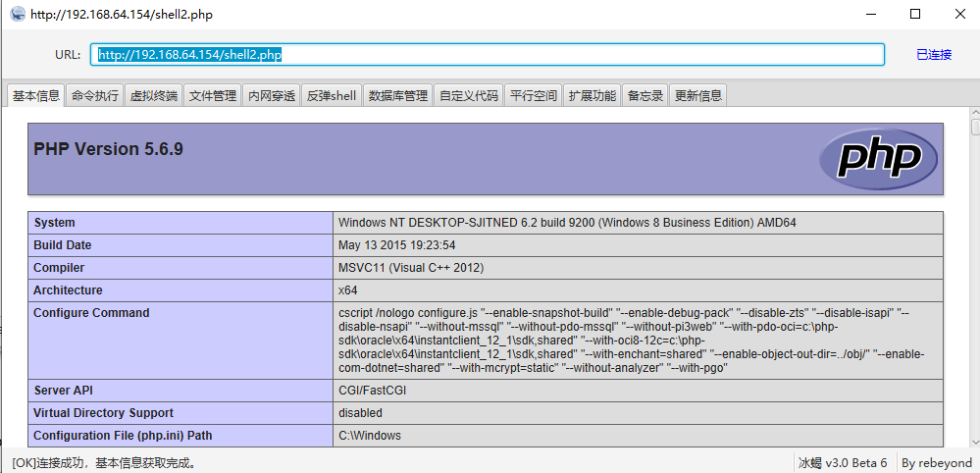
Task: Switch to the 备忘录 tab
Action: click(x=645, y=95)
